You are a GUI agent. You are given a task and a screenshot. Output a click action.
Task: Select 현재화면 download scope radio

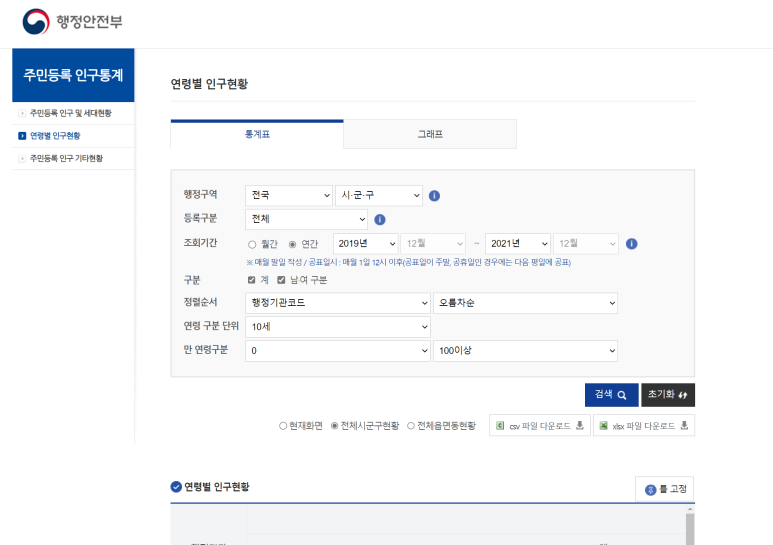[x=283, y=426]
